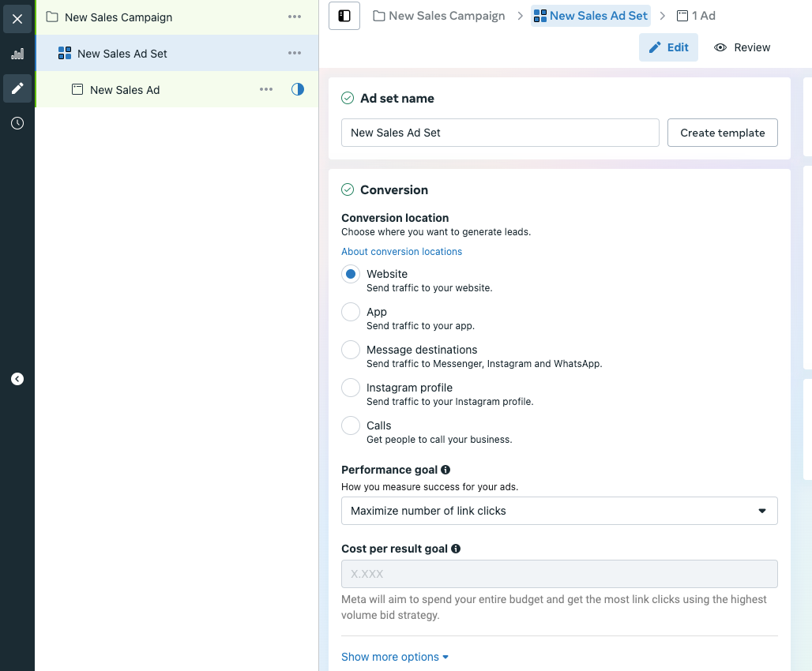This screenshot has height=671, width=812.
Task: Select Message destinations radio option
Action: coord(351,350)
